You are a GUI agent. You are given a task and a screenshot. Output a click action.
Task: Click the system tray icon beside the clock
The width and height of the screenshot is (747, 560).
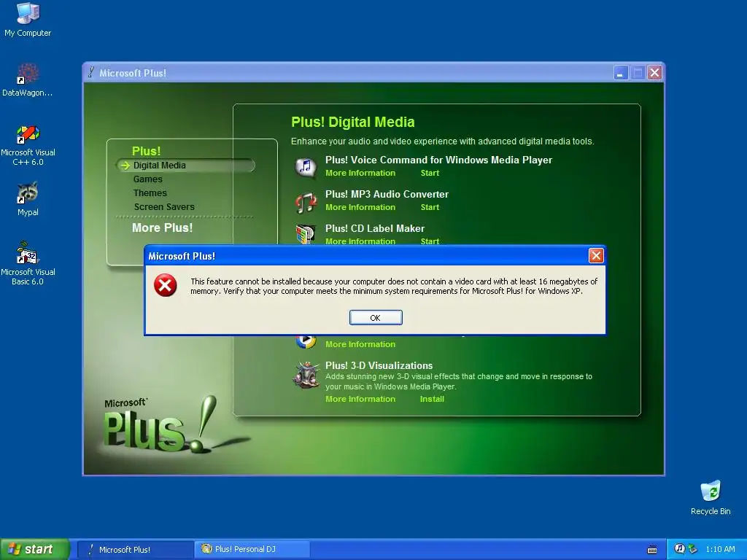[x=693, y=549]
